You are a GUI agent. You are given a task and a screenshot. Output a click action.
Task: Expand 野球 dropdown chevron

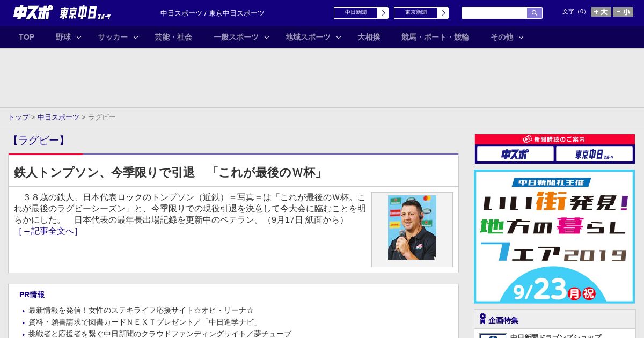[79, 37]
